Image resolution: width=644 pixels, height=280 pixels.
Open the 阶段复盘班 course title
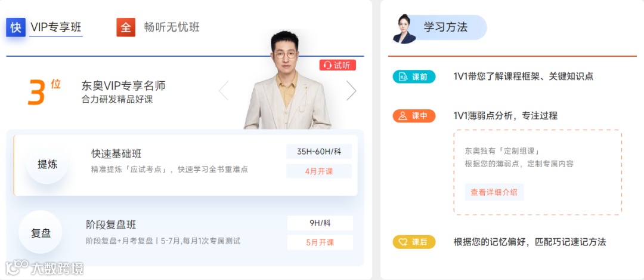coord(111,225)
